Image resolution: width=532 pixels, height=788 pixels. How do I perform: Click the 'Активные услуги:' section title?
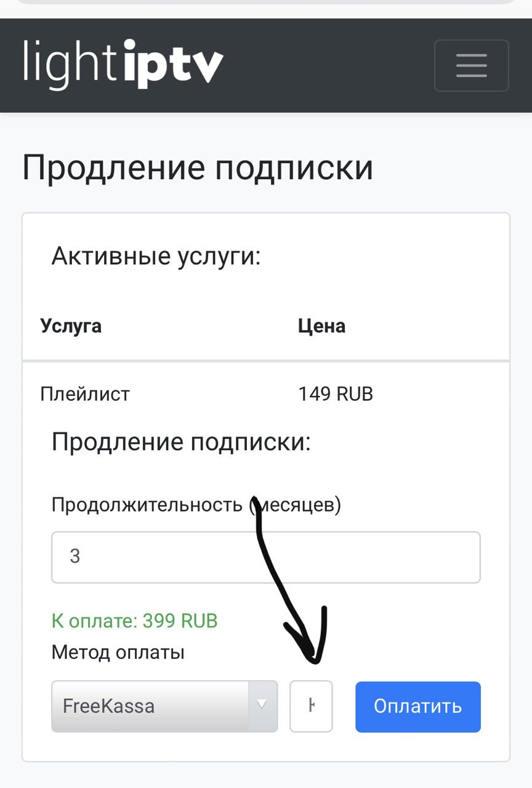[156, 256]
